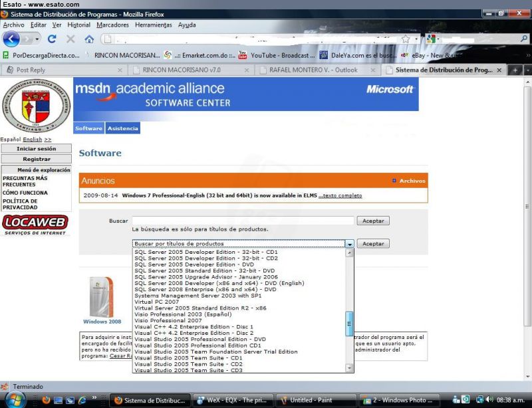Switch to the RINCON MACORISANO v7.0 tab
The image size is (532, 408).
click(191, 70)
